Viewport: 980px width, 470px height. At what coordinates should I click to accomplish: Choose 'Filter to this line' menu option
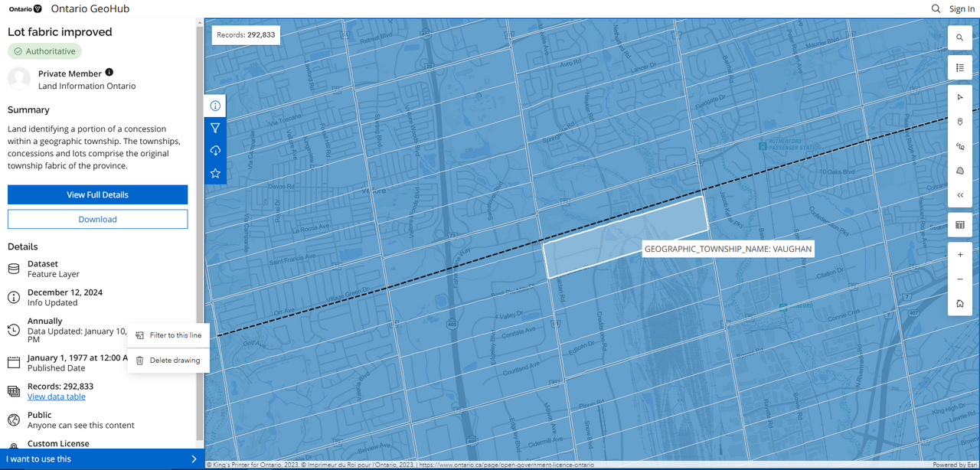[x=175, y=335]
